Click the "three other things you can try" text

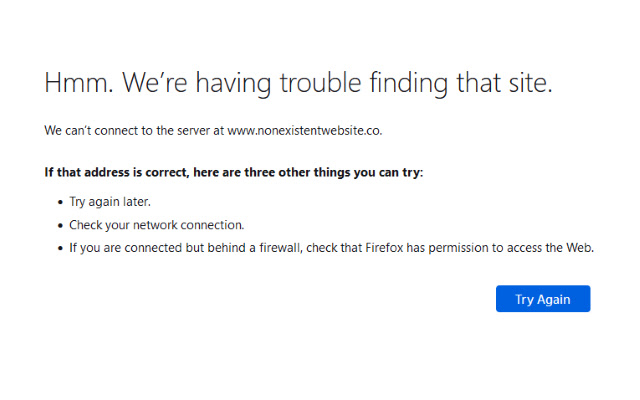tap(337, 172)
